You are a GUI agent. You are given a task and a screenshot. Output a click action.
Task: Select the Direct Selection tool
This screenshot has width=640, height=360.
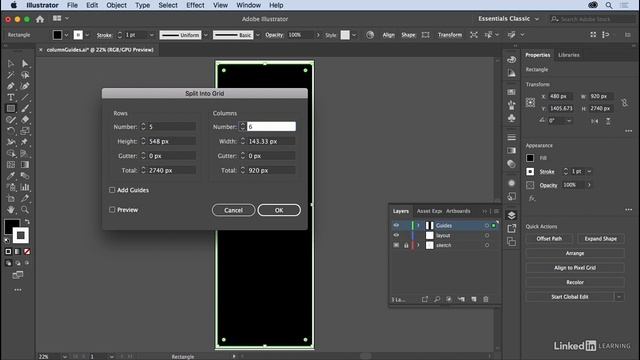click(x=25, y=64)
